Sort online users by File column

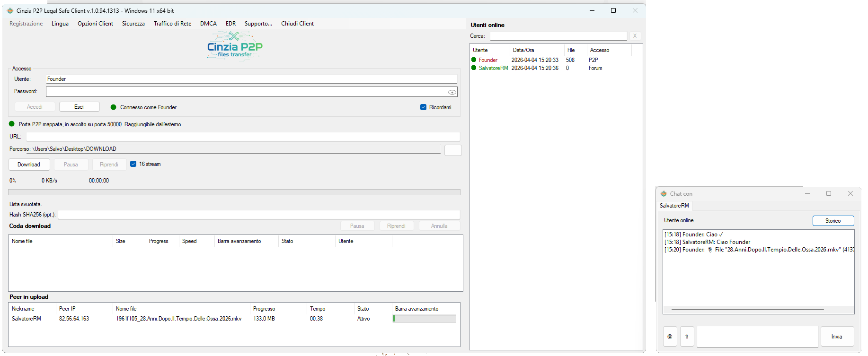tap(576, 50)
